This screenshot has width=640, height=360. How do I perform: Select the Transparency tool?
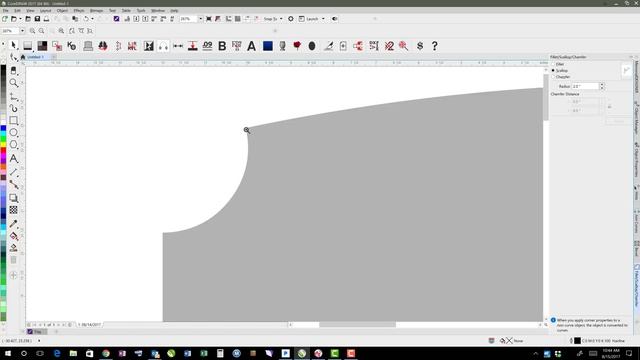[x=13, y=210]
